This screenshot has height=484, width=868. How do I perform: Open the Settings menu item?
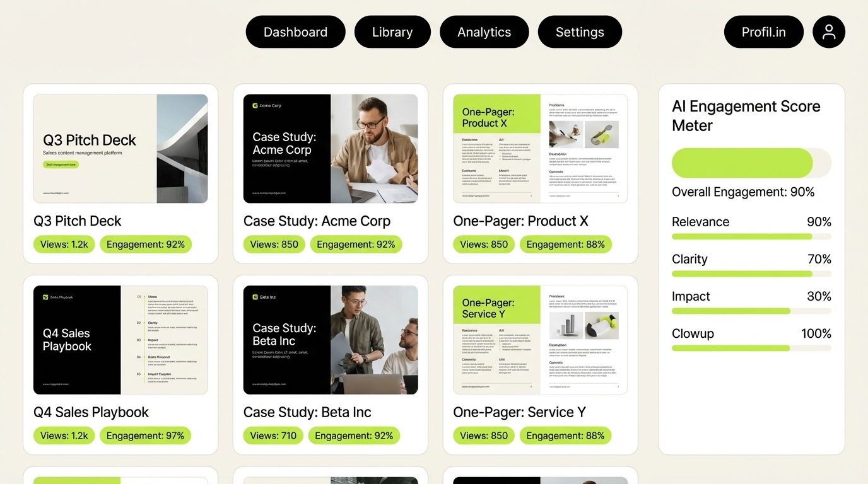(579, 32)
